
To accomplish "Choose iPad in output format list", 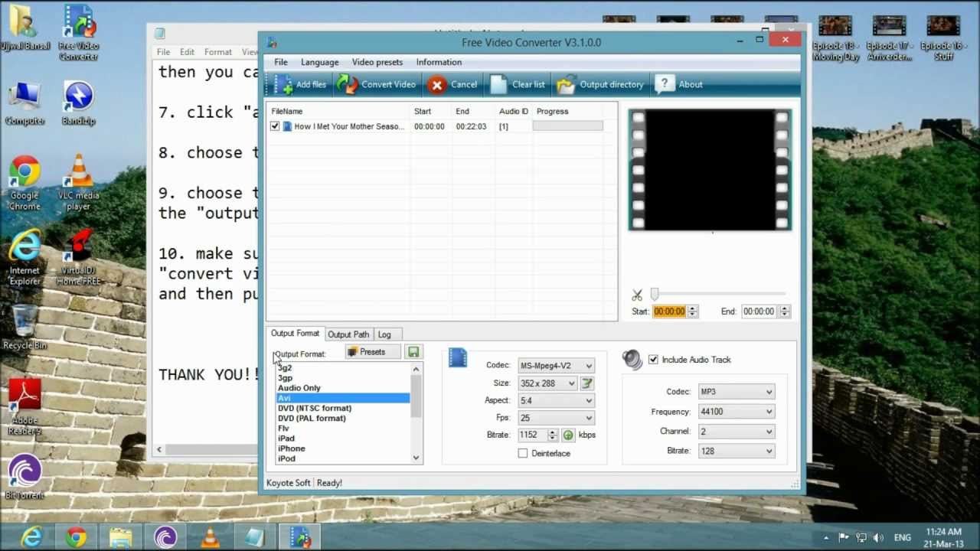I will [286, 439].
